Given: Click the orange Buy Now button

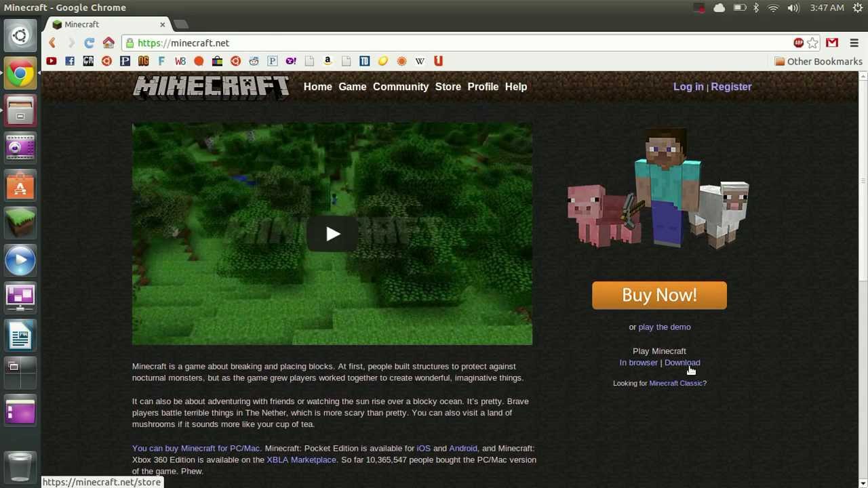Looking at the screenshot, I should pos(659,296).
